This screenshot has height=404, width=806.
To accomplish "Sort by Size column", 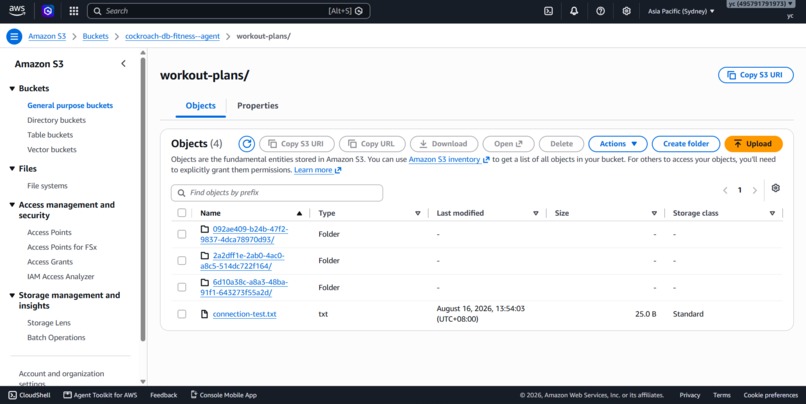I will pos(654,213).
